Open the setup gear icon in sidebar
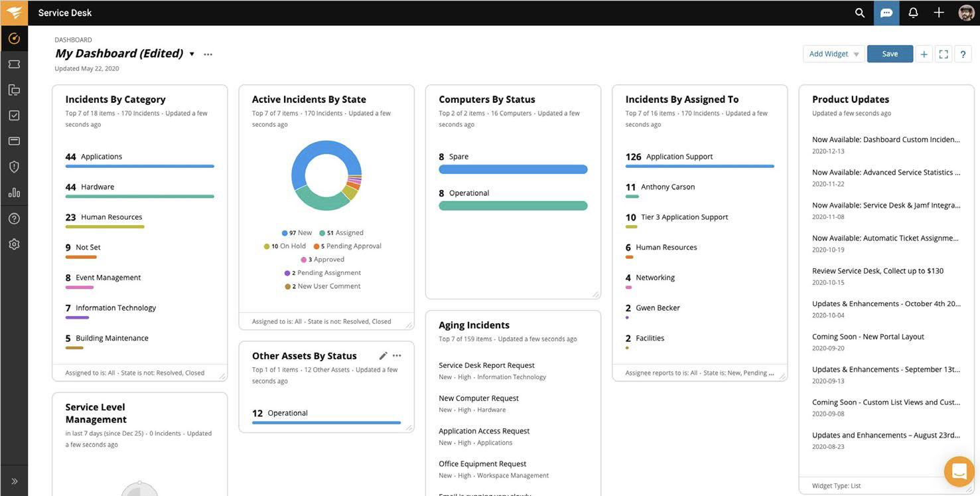Viewport: 980px width, 496px height. 14,244
